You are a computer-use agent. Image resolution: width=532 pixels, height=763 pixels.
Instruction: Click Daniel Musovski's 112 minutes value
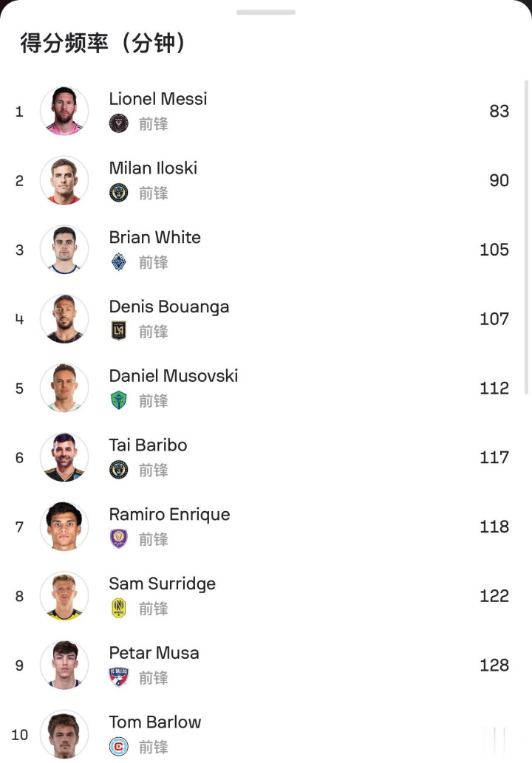point(494,389)
